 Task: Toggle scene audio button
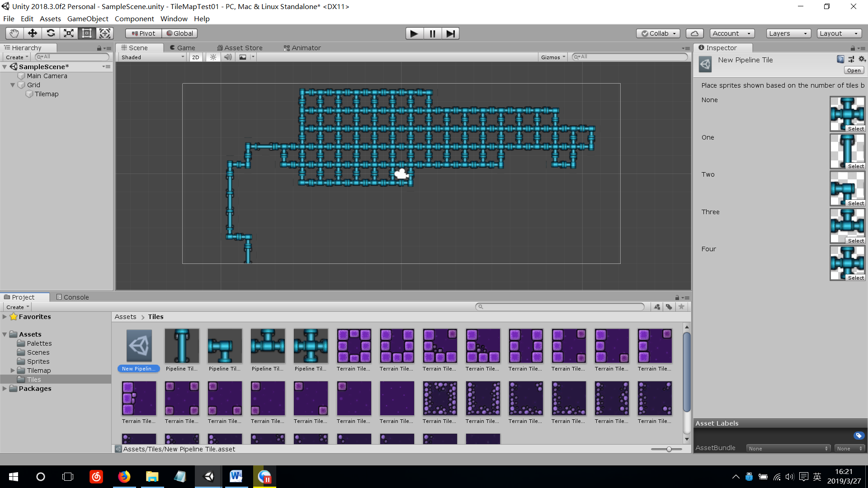228,57
